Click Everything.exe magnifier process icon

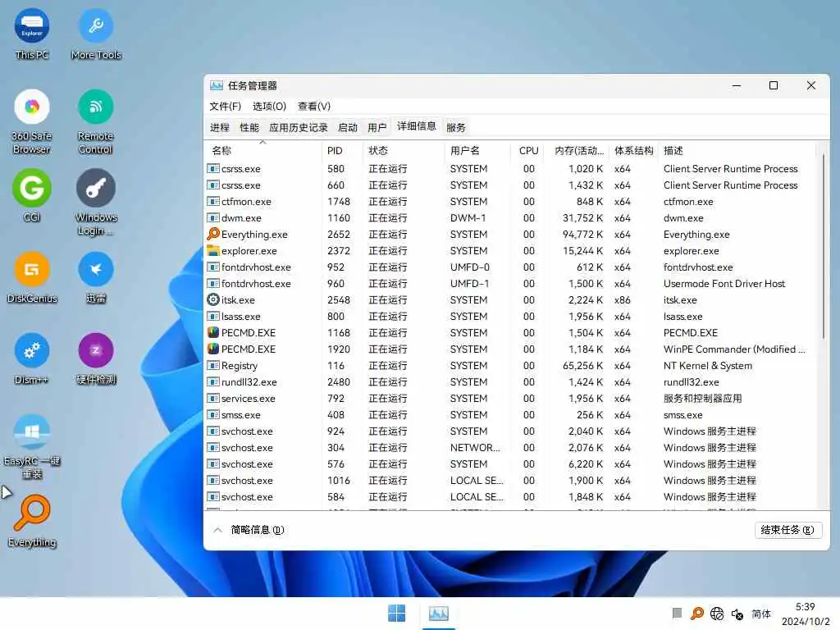click(213, 234)
